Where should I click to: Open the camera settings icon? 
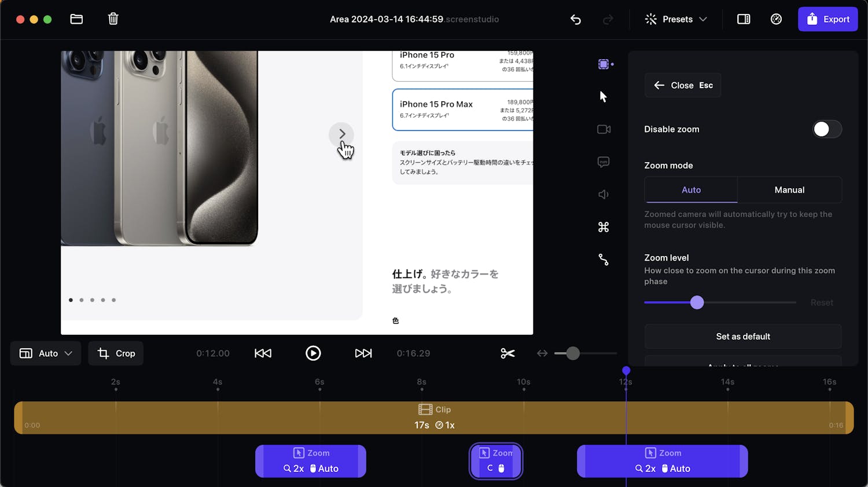click(x=604, y=129)
